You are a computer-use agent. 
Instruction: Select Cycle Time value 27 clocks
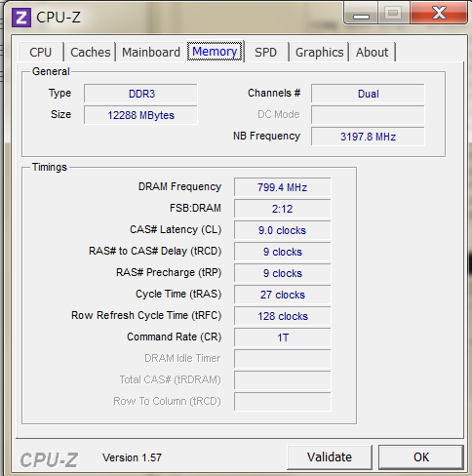point(283,295)
